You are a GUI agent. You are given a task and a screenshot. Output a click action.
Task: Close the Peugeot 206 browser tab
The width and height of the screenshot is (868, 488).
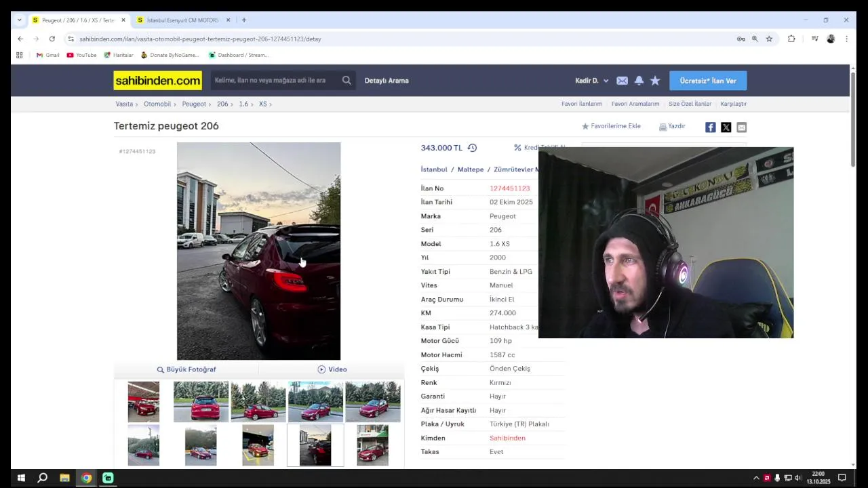point(123,20)
